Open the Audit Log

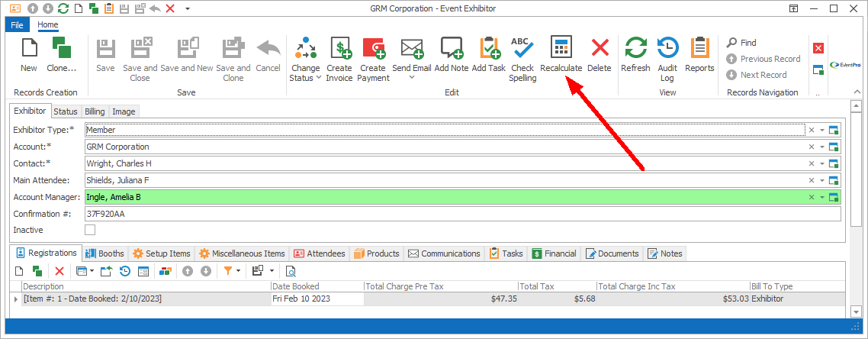pos(667,60)
